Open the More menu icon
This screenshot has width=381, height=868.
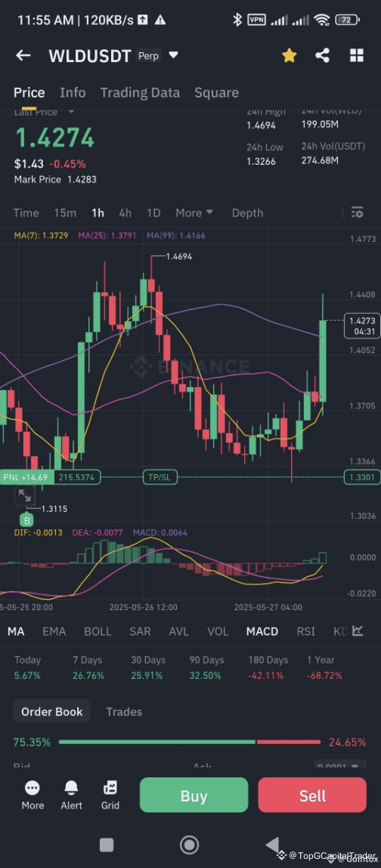point(33,795)
